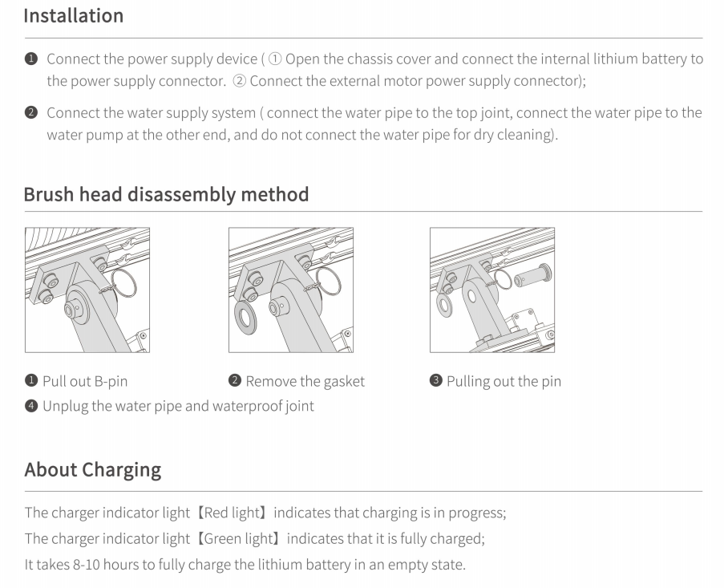Click the circled 1 before Open the chassis cover

(275, 59)
